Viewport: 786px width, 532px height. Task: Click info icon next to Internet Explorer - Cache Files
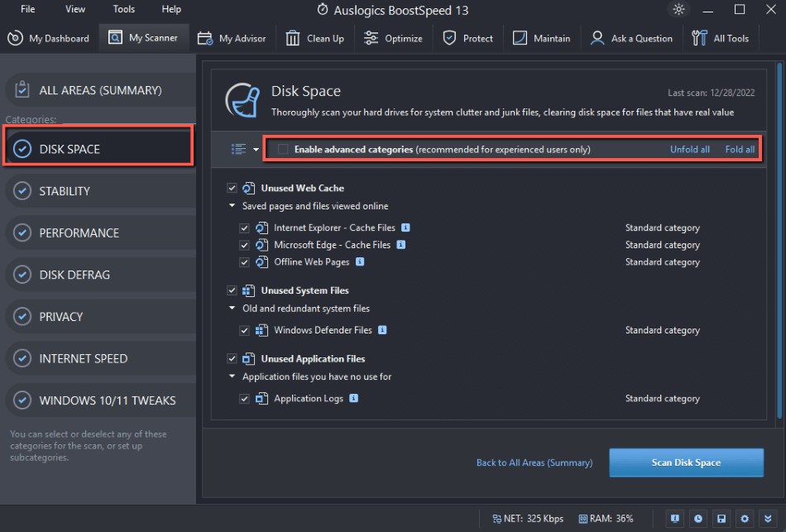(405, 228)
